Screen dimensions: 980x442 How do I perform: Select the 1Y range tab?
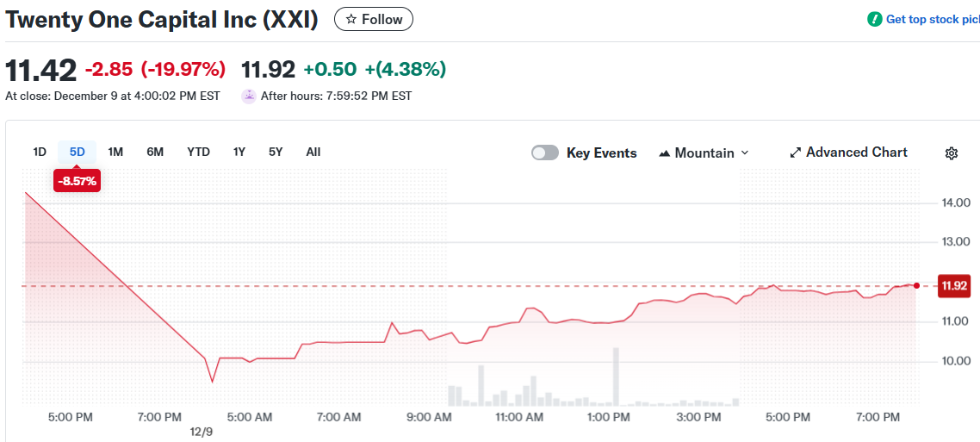tap(239, 152)
